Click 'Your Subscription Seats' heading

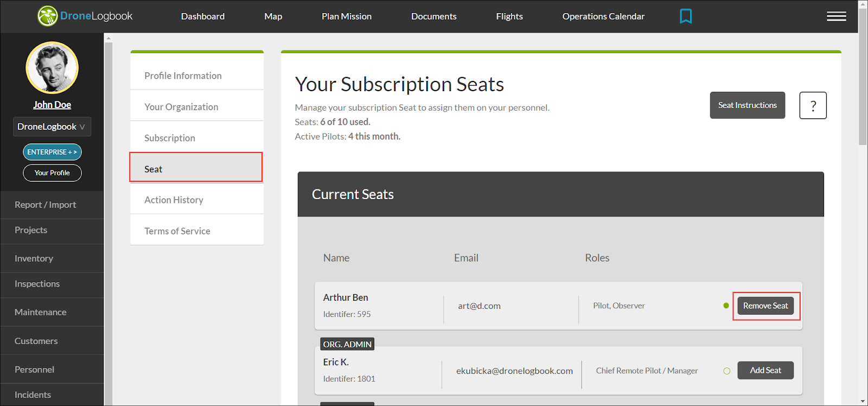tap(399, 84)
